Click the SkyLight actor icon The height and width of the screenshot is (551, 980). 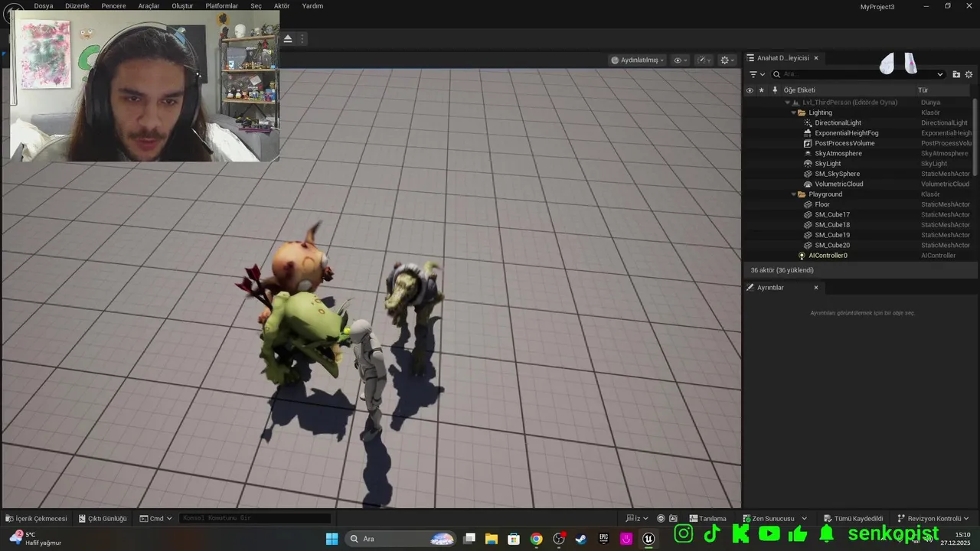click(x=808, y=164)
